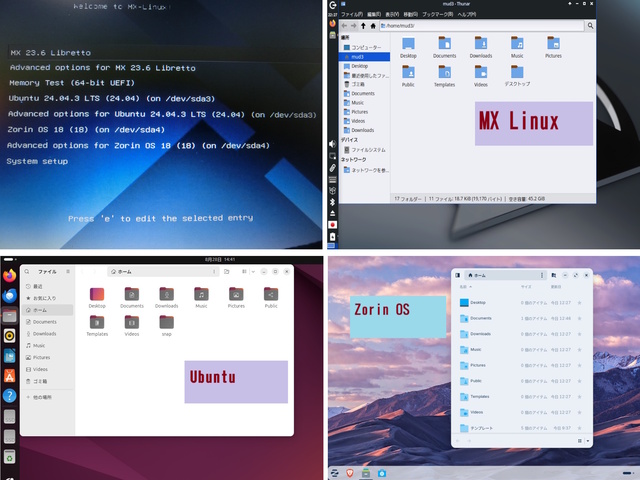Select Memory Test (64-bit UEFI) entry
Image resolution: width=640 pixels, height=480 pixels.
(x=72, y=83)
